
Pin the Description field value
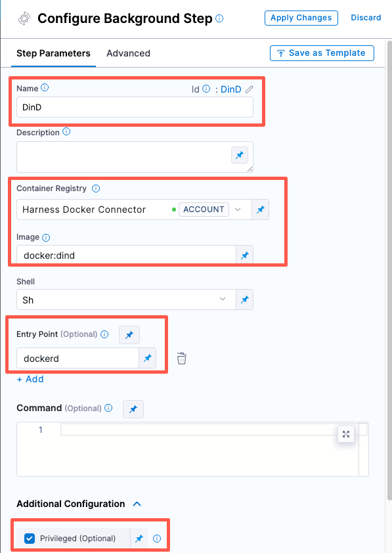click(240, 155)
